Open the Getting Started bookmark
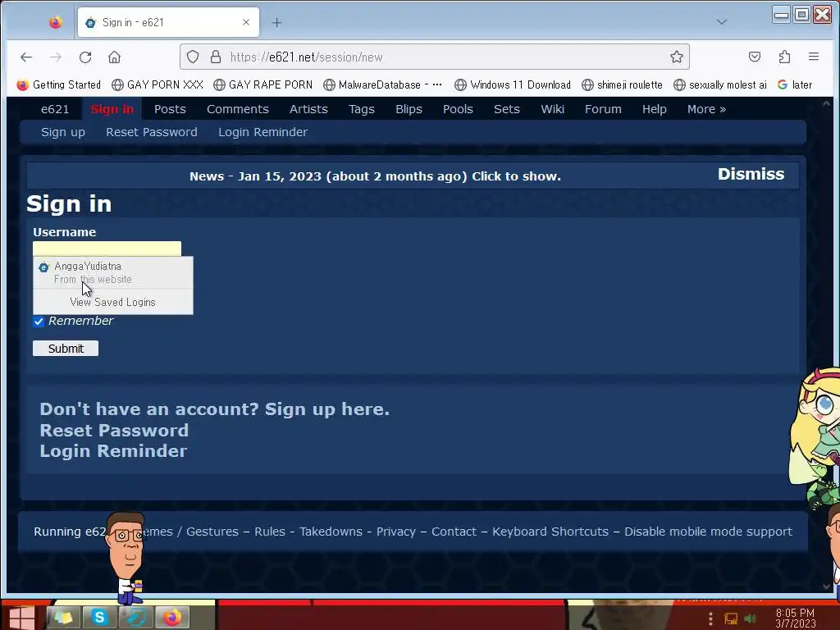Image resolution: width=840 pixels, height=630 pixels. (x=59, y=84)
